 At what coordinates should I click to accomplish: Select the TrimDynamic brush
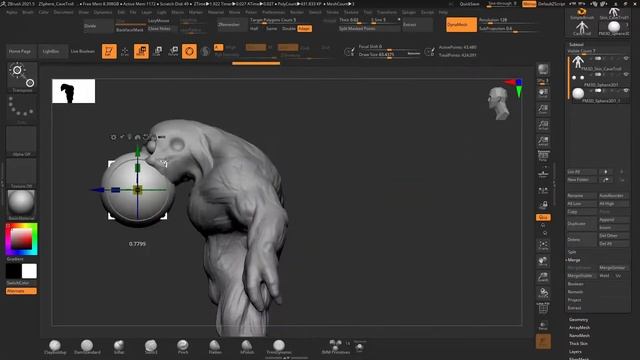point(279,347)
